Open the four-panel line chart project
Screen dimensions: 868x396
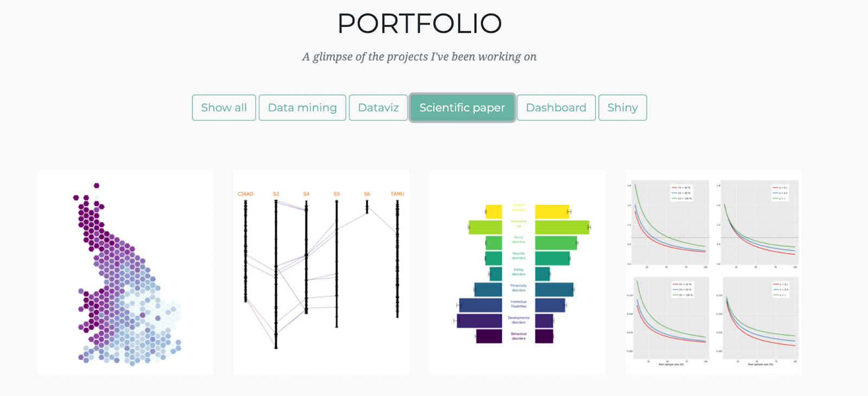pos(713,273)
